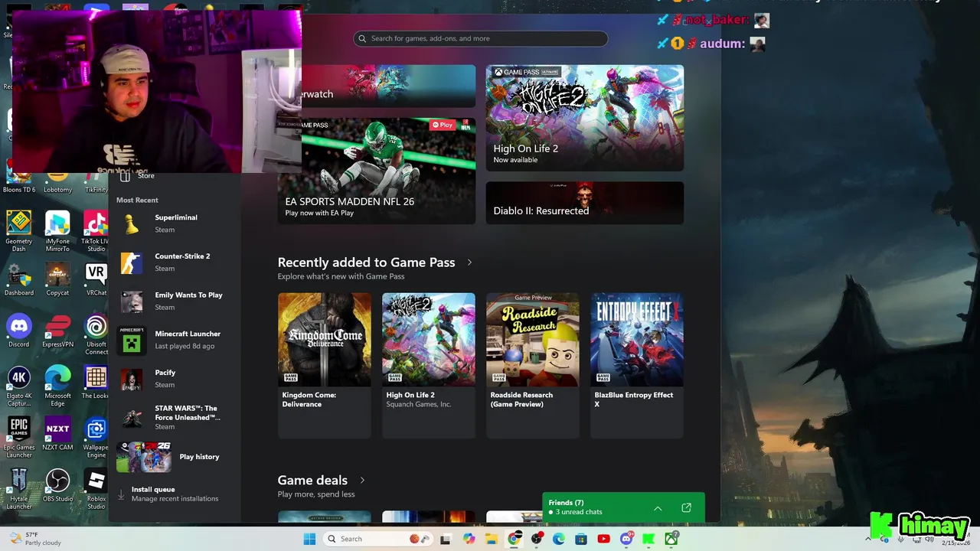Expand Recently added to Game Pass chevron
The height and width of the screenshot is (551, 980).
(x=469, y=262)
